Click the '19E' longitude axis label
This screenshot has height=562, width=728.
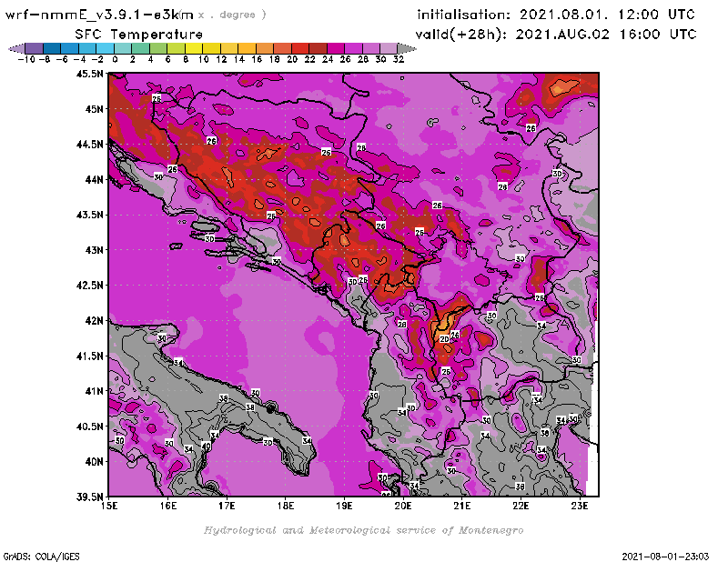344,506
